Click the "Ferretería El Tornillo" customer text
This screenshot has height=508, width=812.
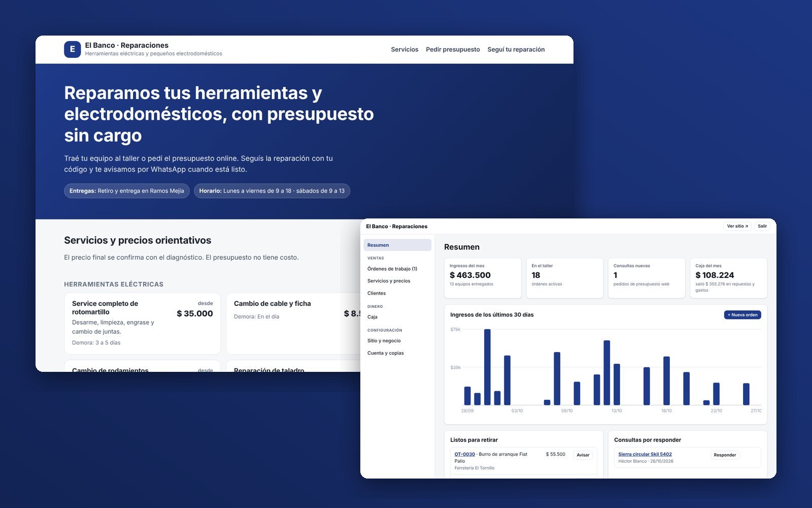pos(475,468)
